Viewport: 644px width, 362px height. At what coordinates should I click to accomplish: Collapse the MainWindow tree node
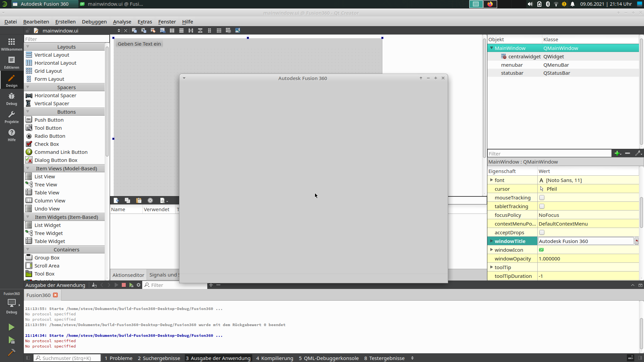[492, 48]
